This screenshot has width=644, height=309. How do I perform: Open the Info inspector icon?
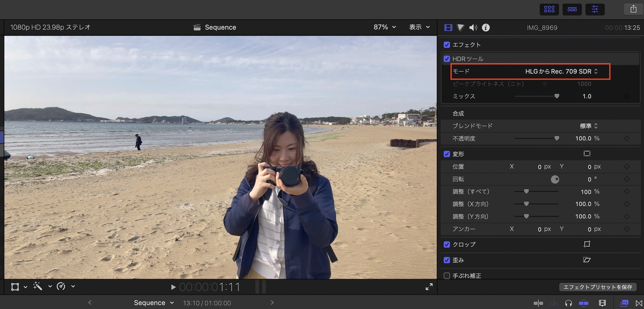point(486,28)
